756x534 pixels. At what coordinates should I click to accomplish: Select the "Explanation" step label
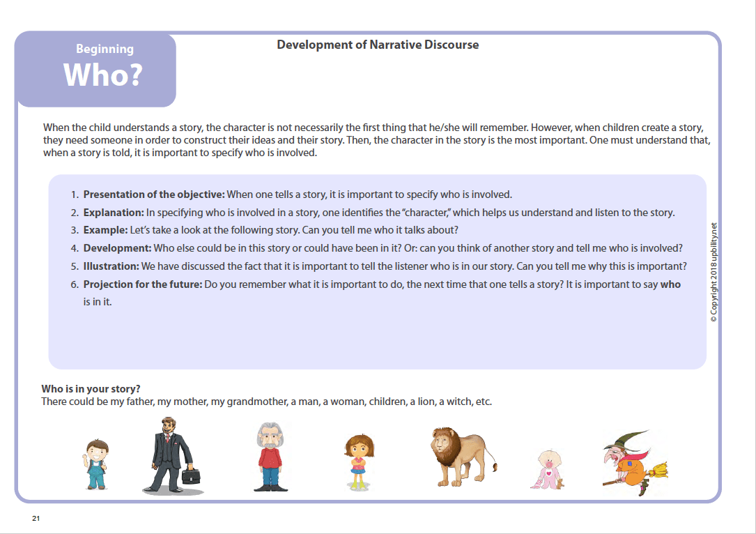(114, 213)
